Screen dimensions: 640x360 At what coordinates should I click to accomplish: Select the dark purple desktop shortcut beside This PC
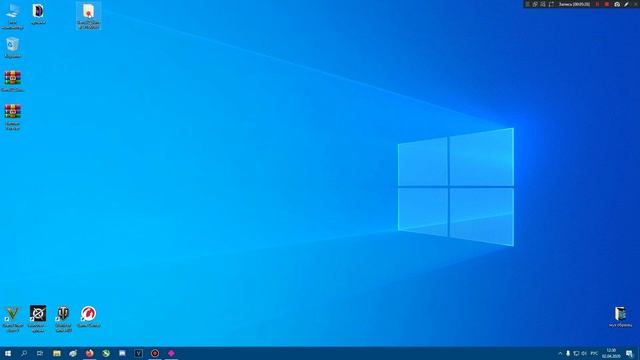(x=38, y=14)
